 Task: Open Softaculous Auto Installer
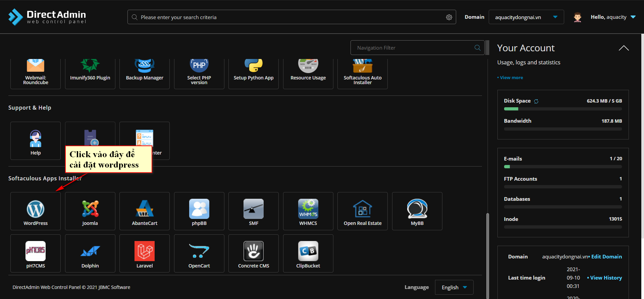coord(363,74)
